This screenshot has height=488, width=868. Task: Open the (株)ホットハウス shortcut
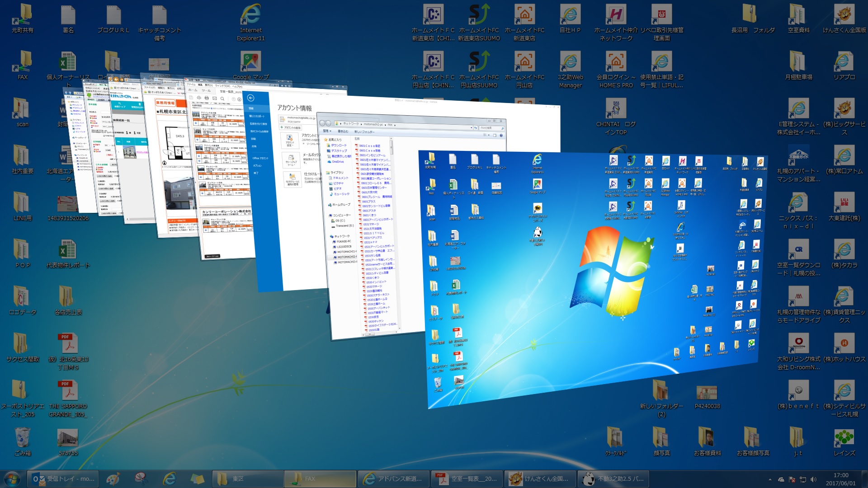(844, 348)
